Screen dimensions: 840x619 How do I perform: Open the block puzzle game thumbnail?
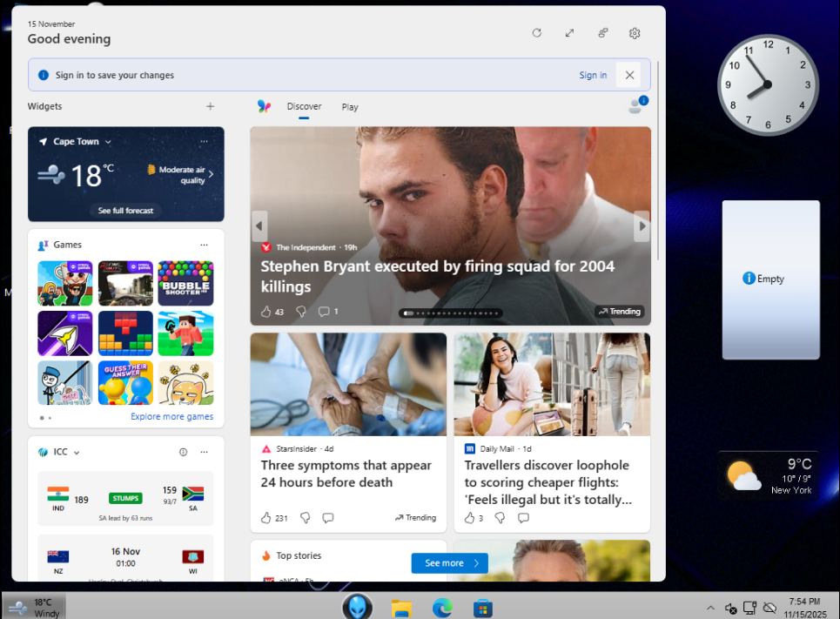125,333
